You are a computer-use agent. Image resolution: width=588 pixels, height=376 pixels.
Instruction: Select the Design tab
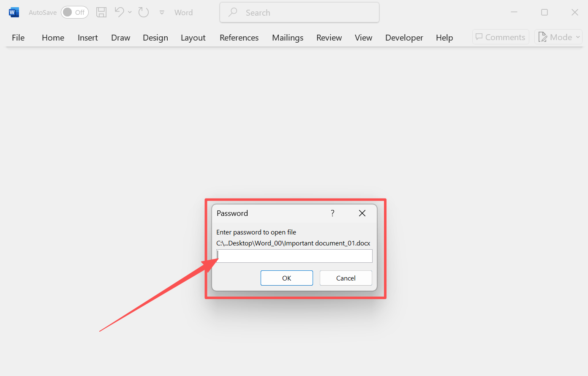click(x=155, y=38)
